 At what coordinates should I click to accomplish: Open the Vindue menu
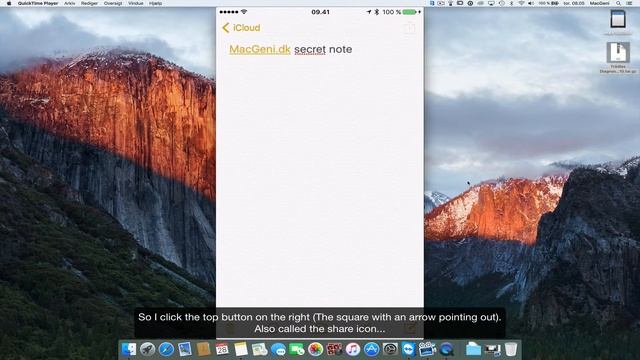[x=136, y=3]
